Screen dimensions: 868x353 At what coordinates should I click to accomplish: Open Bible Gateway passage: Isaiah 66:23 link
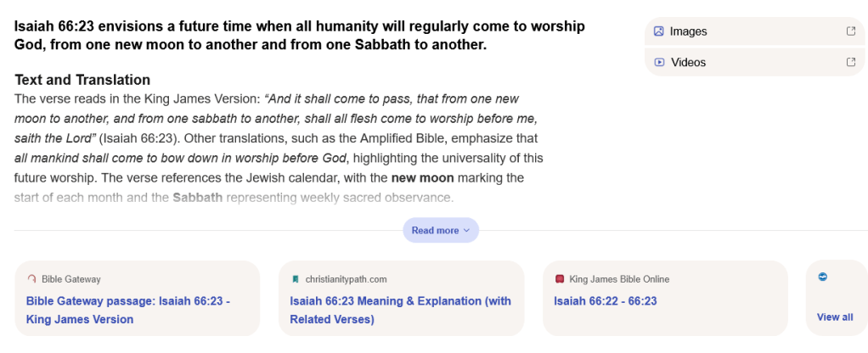tap(128, 310)
